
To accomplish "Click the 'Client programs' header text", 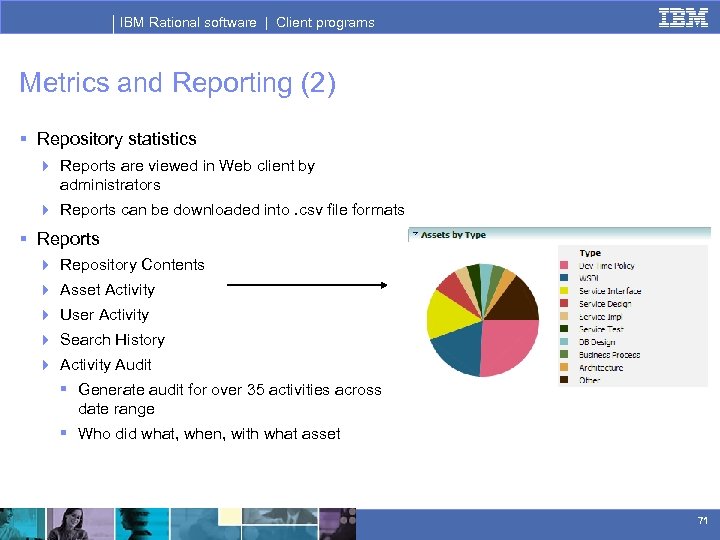I will click(325, 22).
